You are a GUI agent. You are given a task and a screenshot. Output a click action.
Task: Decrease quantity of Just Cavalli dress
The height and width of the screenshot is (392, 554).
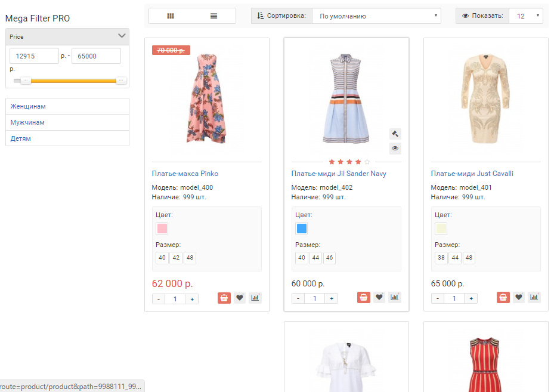click(x=438, y=299)
